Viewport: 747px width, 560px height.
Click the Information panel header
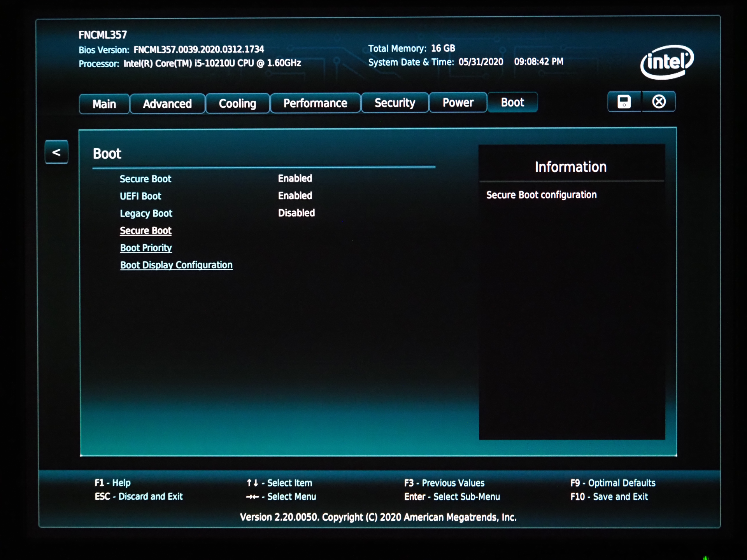tap(570, 166)
